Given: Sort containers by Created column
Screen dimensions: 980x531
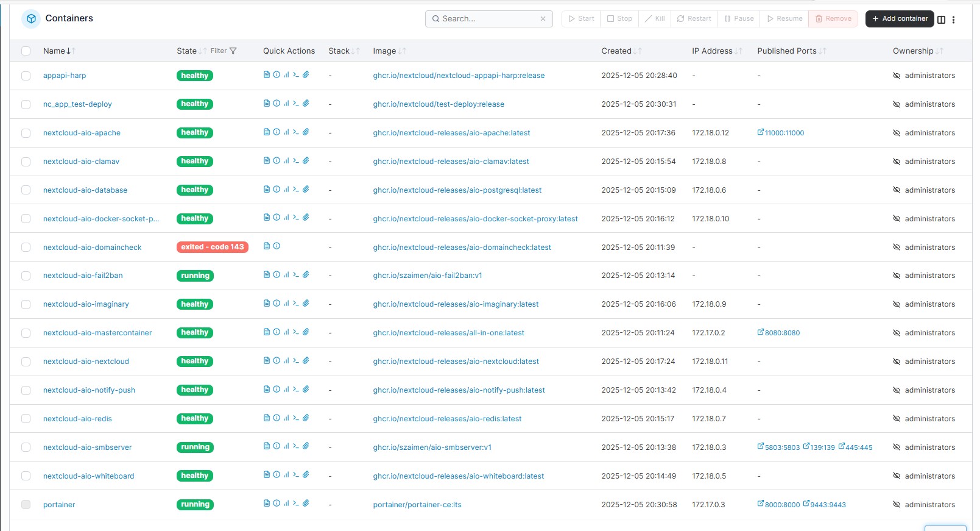Looking at the screenshot, I should click(x=616, y=51).
